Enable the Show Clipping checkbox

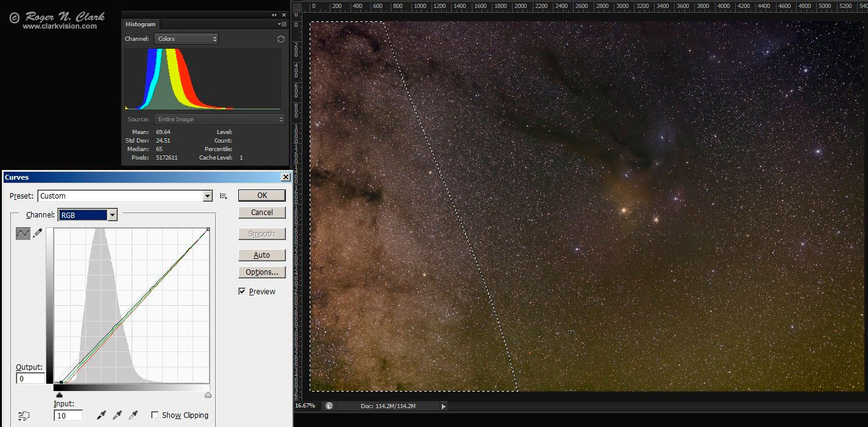155,415
